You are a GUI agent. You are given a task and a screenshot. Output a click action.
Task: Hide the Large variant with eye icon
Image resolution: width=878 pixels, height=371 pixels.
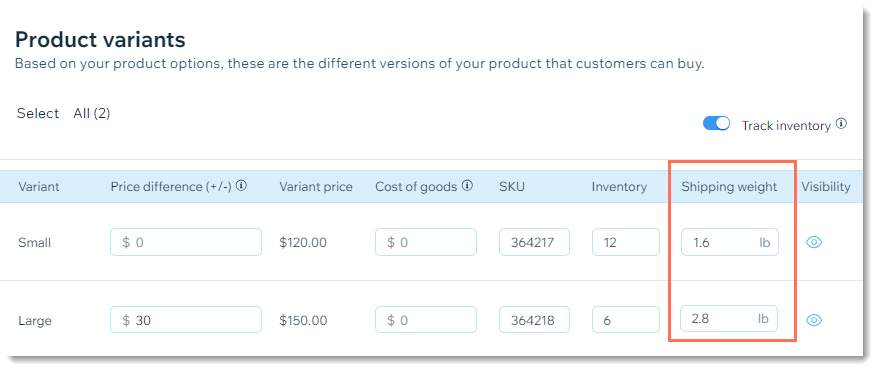814,320
